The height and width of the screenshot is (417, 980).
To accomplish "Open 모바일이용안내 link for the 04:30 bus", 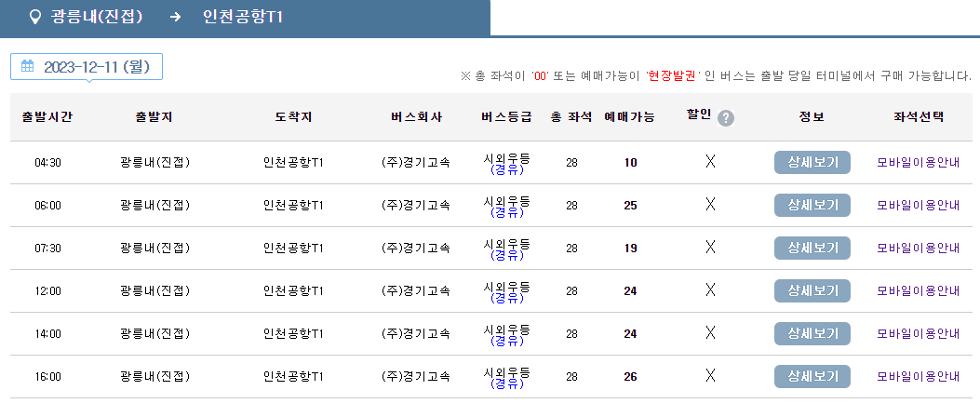I will coord(919,163).
